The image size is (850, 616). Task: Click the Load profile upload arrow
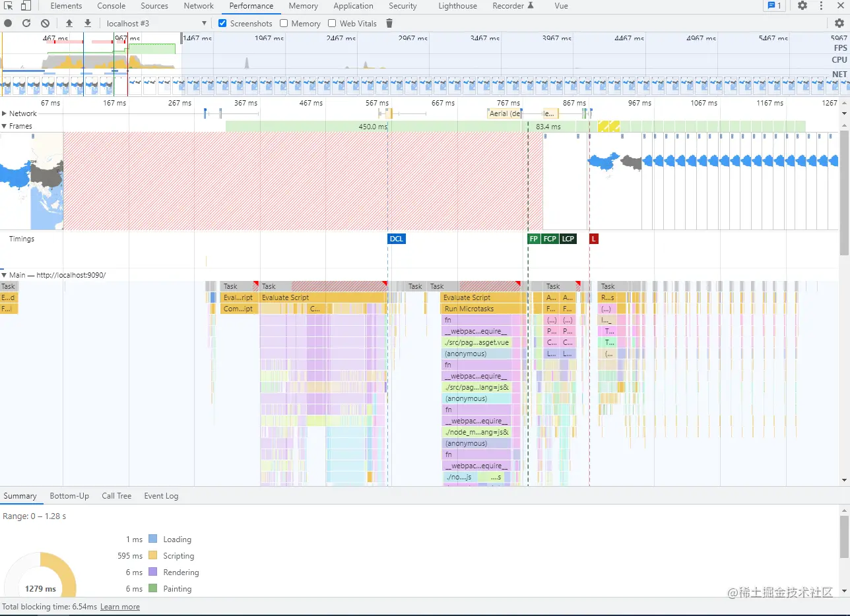tap(69, 23)
